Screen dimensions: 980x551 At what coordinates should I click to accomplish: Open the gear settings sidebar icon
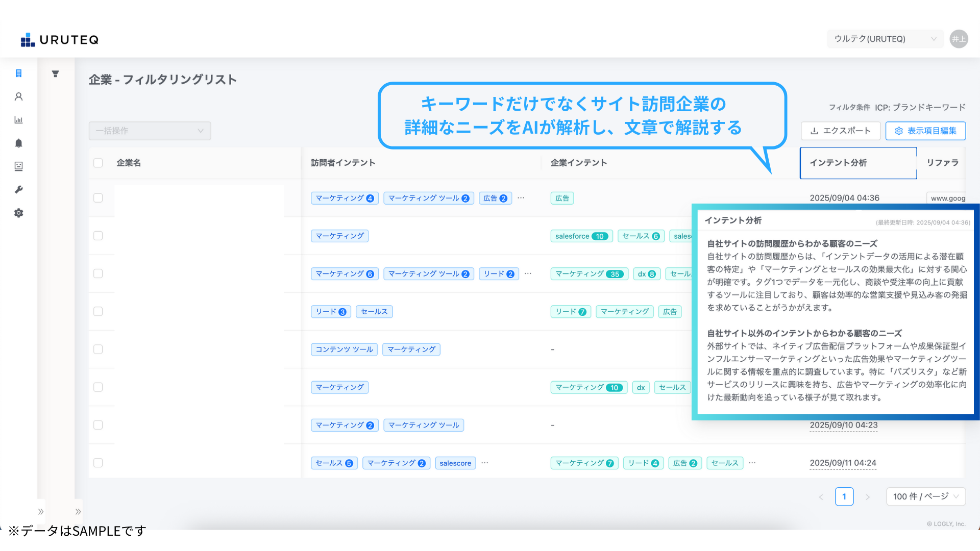[x=19, y=213]
